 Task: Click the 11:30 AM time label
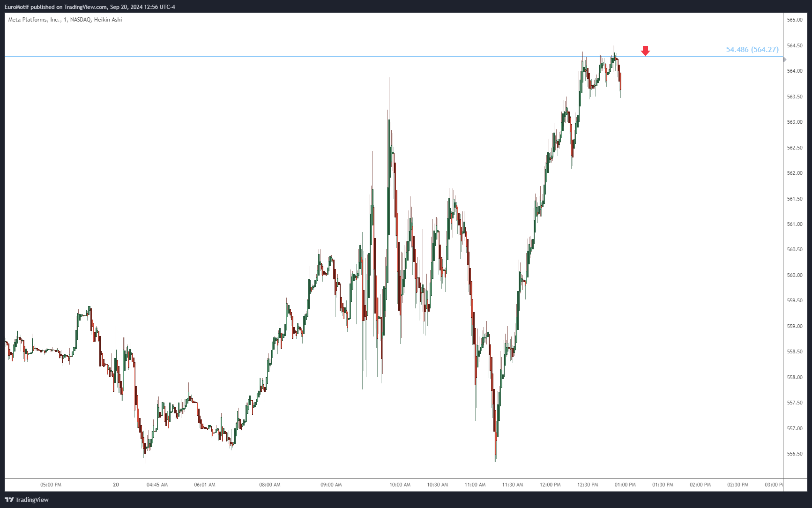pyautogui.click(x=513, y=485)
